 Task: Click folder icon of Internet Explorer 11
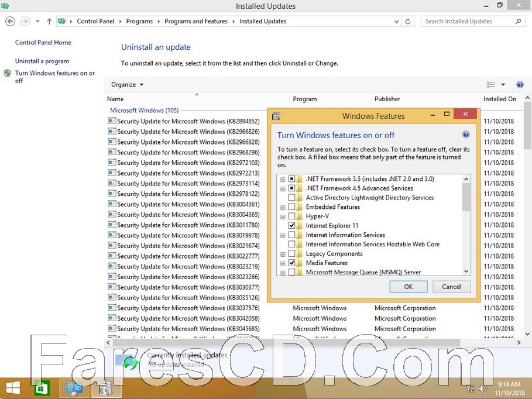click(x=299, y=226)
